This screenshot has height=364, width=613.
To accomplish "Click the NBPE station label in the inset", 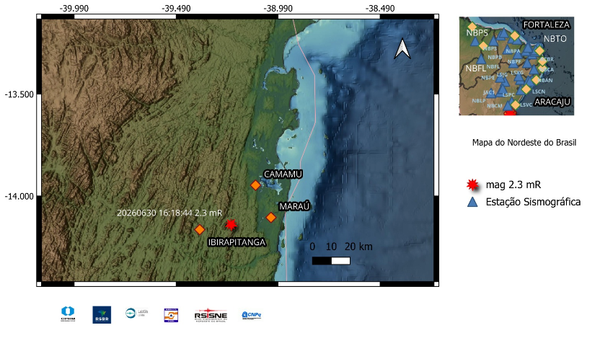I will coord(488,78).
